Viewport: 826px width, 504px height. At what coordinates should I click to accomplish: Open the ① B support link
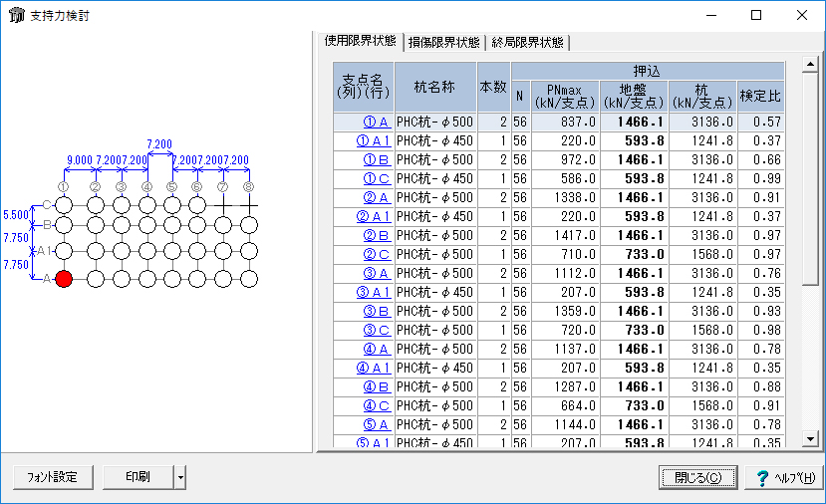pos(377,160)
